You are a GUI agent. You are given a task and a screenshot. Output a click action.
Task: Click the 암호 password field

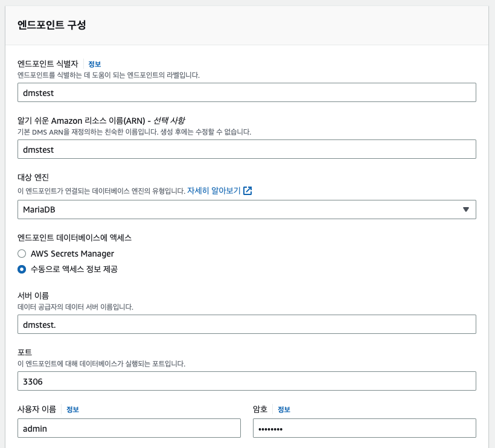[364, 428]
